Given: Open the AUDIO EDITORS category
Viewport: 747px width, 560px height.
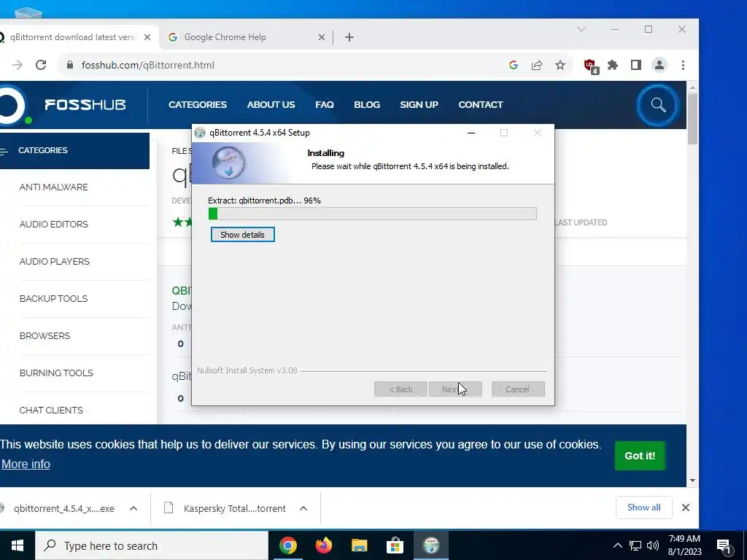Looking at the screenshot, I should (54, 225).
